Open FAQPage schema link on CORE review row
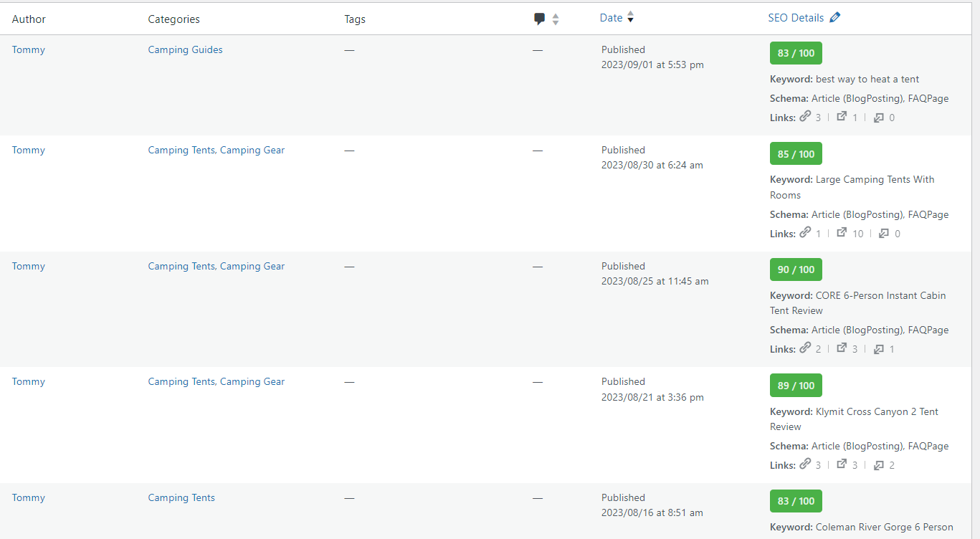The width and height of the screenshot is (980, 539). (928, 330)
